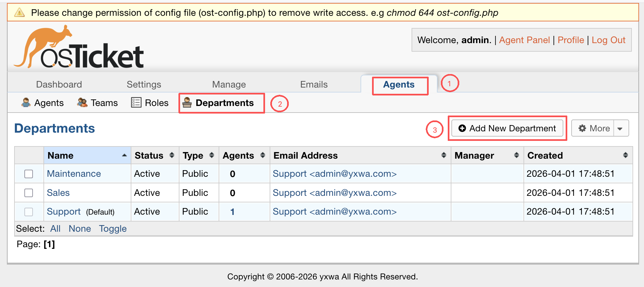Image resolution: width=644 pixels, height=287 pixels.
Task: Sort the table by Created column
Action: (577, 155)
